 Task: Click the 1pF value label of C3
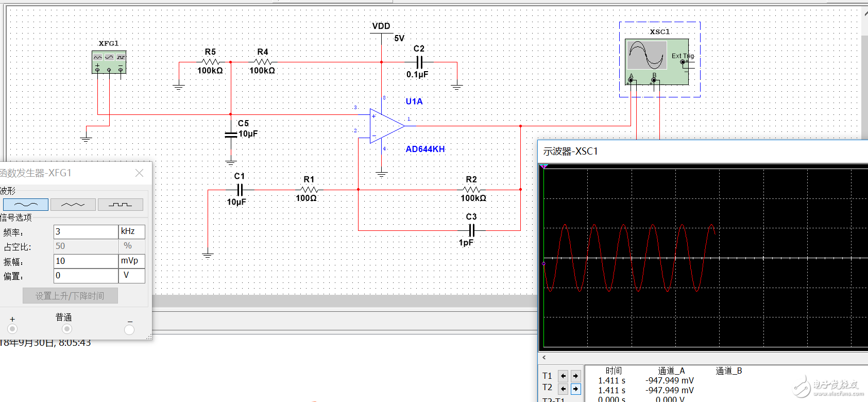point(466,243)
